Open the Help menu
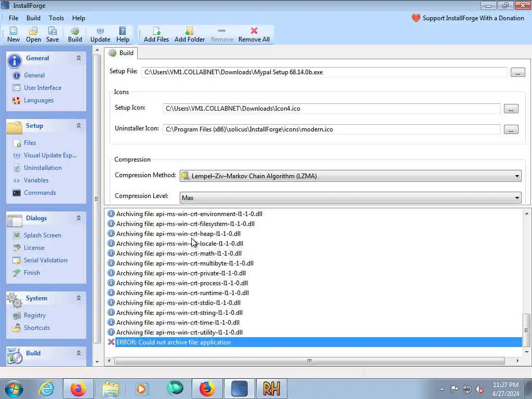Screen dimensions: 532x399 78,18
